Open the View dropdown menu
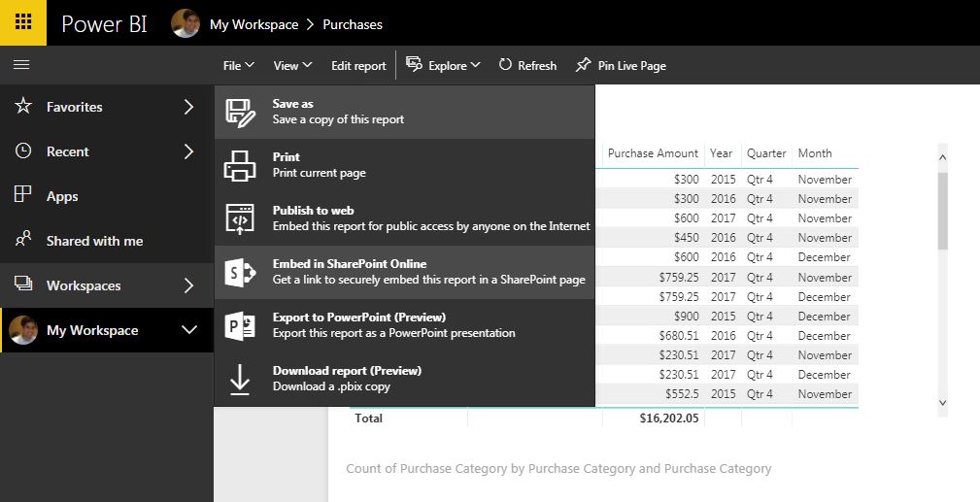 [x=292, y=66]
